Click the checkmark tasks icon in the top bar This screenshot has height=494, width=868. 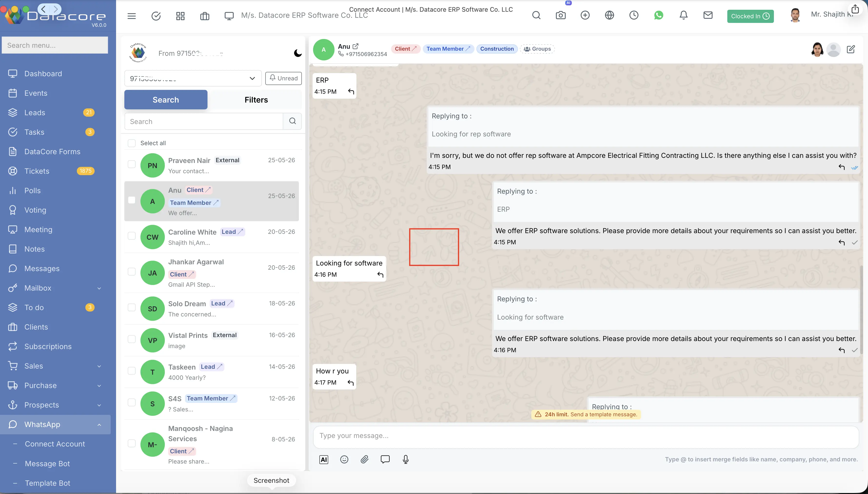tap(156, 16)
